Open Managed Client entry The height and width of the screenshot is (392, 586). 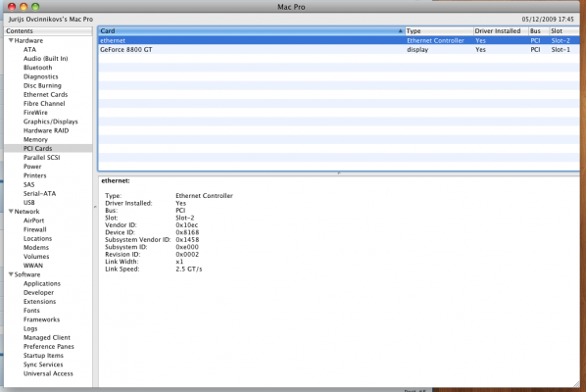47,337
